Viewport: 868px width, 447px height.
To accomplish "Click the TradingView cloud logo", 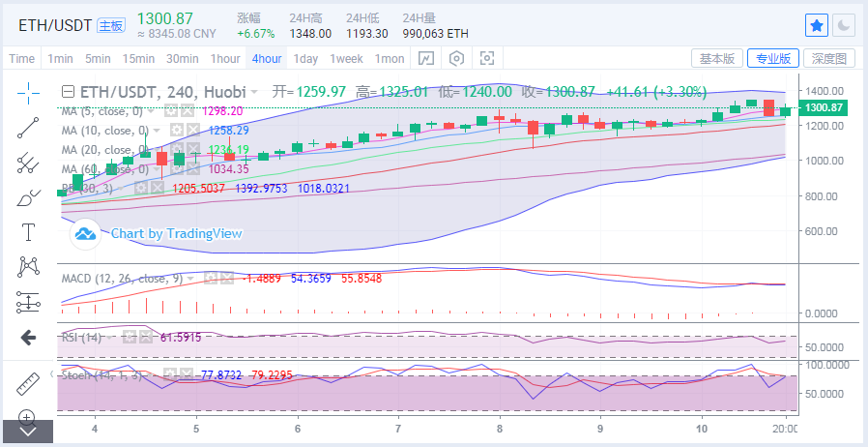I will pos(85,234).
